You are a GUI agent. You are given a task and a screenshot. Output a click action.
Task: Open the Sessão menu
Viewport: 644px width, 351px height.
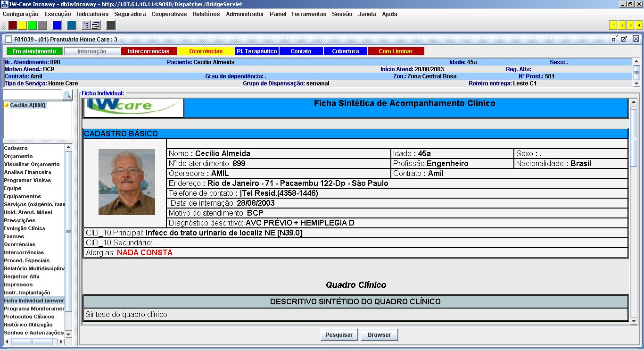[342, 14]
